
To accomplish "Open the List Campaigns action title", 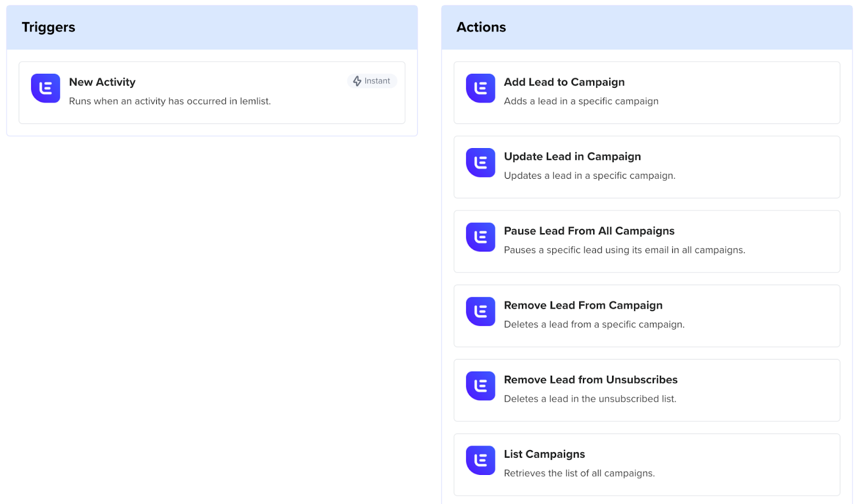I will [544, 454].
